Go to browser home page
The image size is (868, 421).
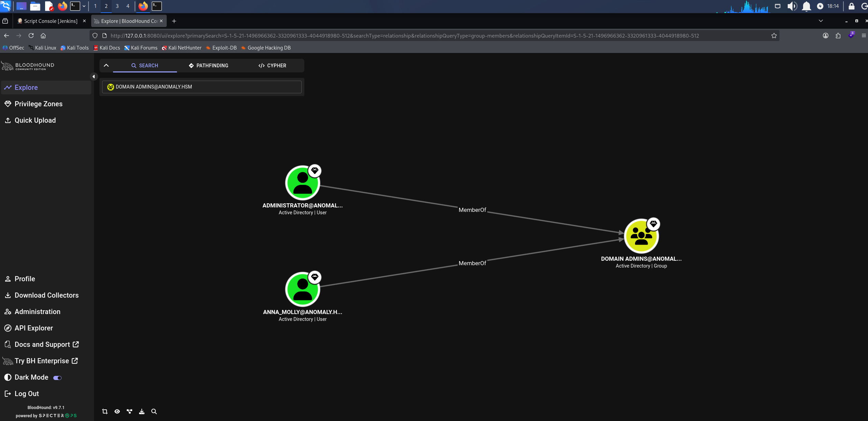43,36
